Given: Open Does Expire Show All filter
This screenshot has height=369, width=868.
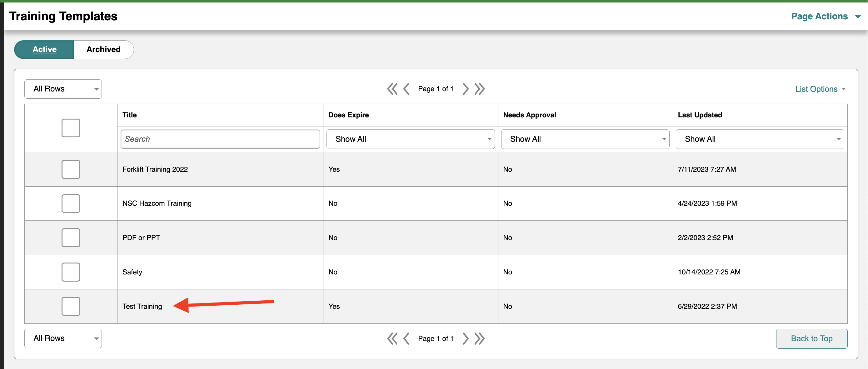Looking at the screenshot, I should pyautogui.click(x=411, y=139).
